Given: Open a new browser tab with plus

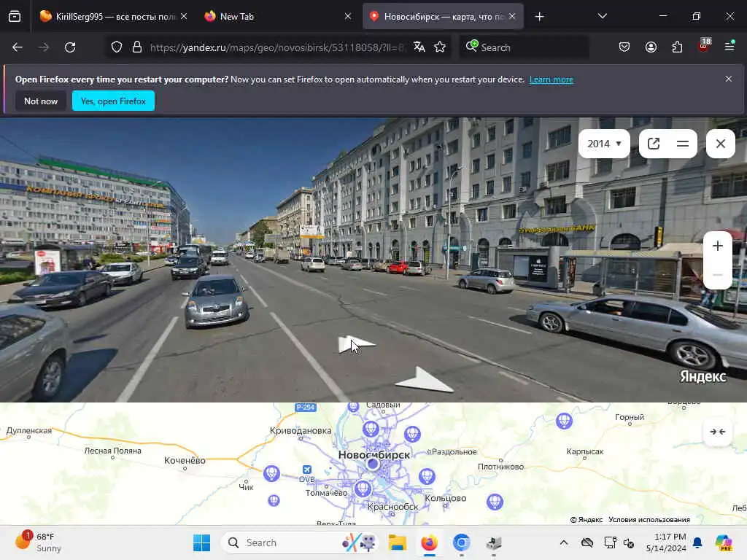Looking at the screenshot, I should click(539, 17).
